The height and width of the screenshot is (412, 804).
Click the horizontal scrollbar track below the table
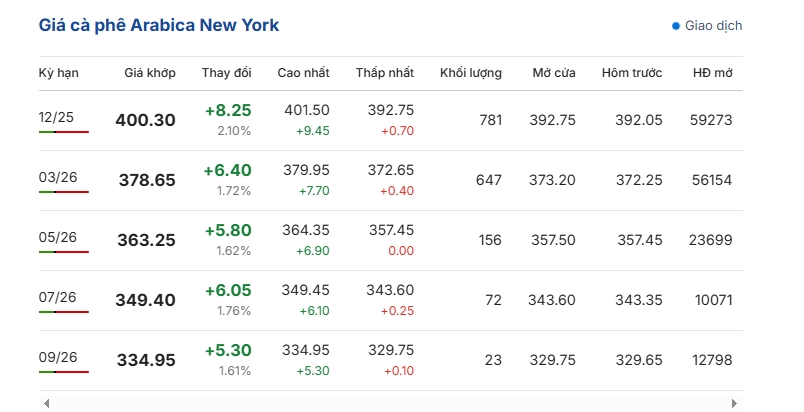click(x=390, y=403)
